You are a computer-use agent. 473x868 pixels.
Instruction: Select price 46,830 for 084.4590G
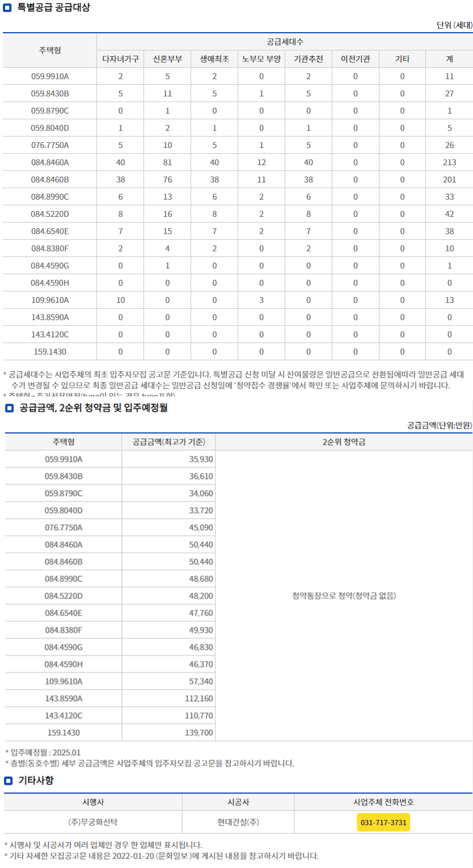(x=201, y=647)
